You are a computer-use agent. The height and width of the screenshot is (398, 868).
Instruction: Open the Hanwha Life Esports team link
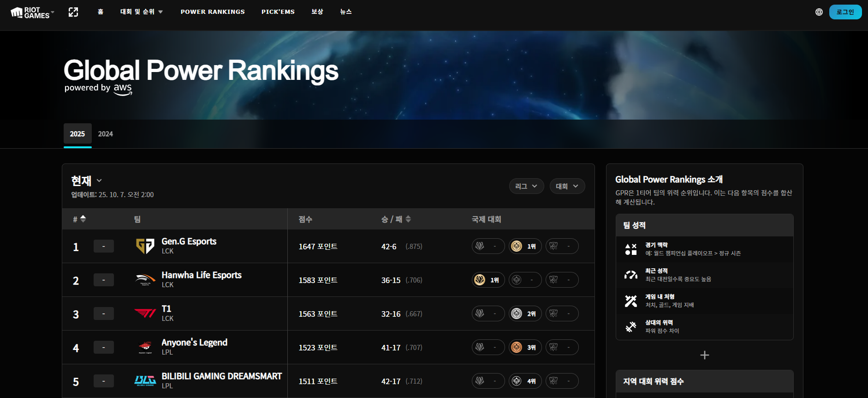pyautogui.click(x=202, y=275)
